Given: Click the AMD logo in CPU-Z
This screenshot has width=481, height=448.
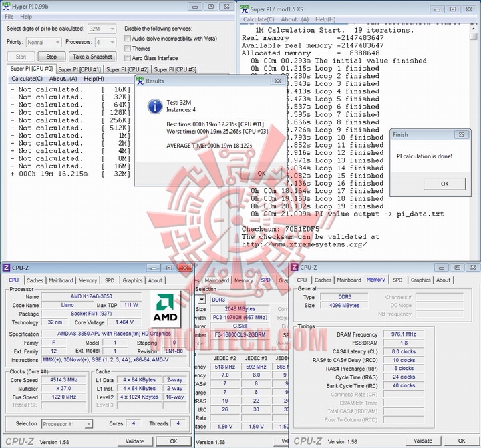Looking at the screenshot, I should (x=166, y=309).
